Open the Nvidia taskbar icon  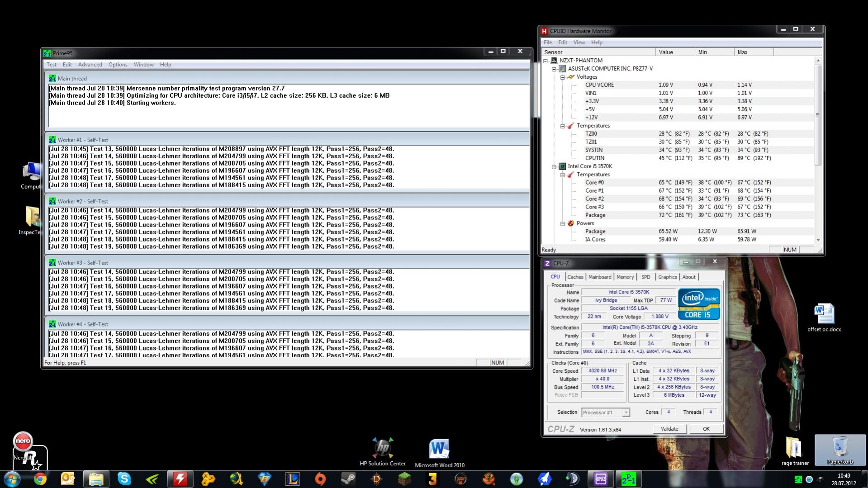(152, 479)
